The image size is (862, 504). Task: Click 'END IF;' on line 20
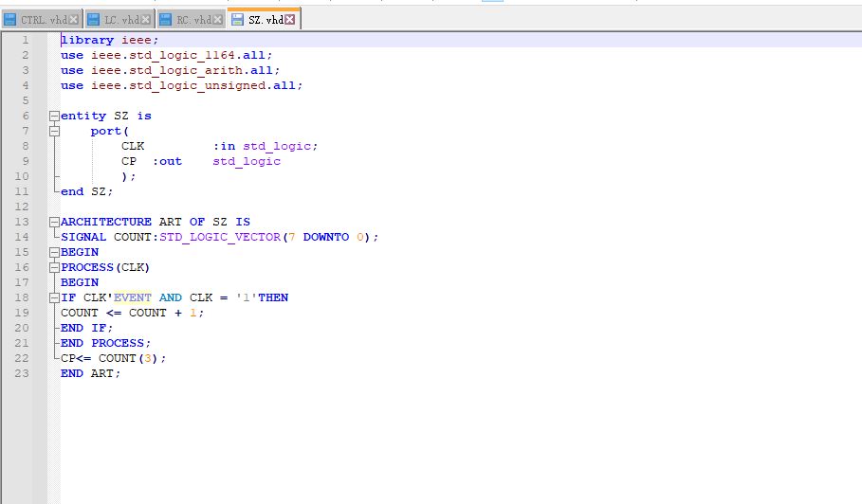pos(87,328)
